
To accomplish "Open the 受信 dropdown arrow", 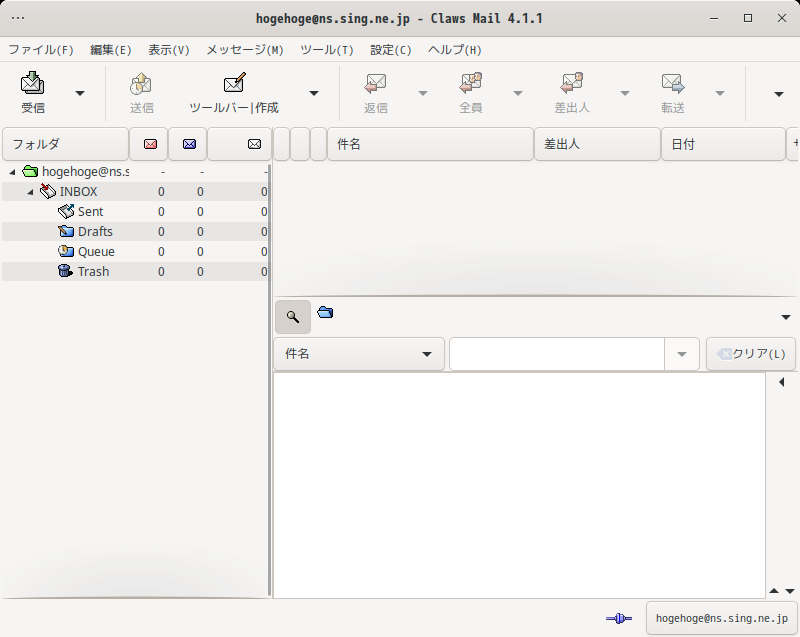I will [x=80, y=93].
